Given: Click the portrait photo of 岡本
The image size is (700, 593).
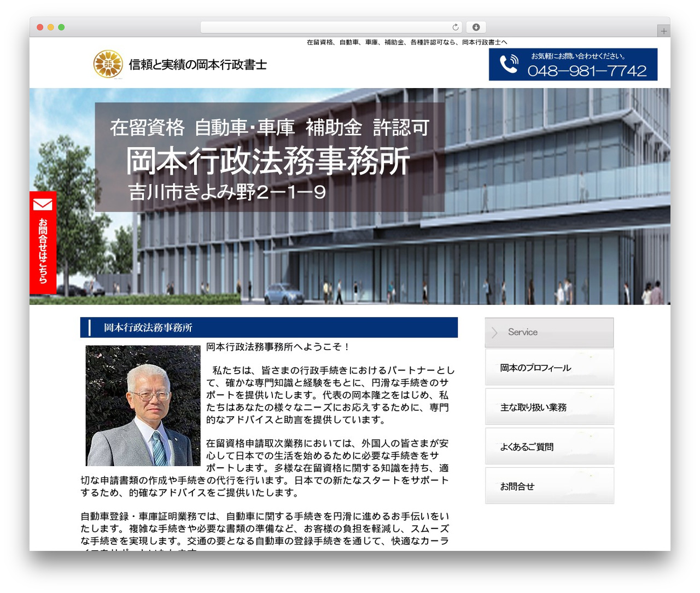Looking at the screenshot, I should click(x=143, y=405).
